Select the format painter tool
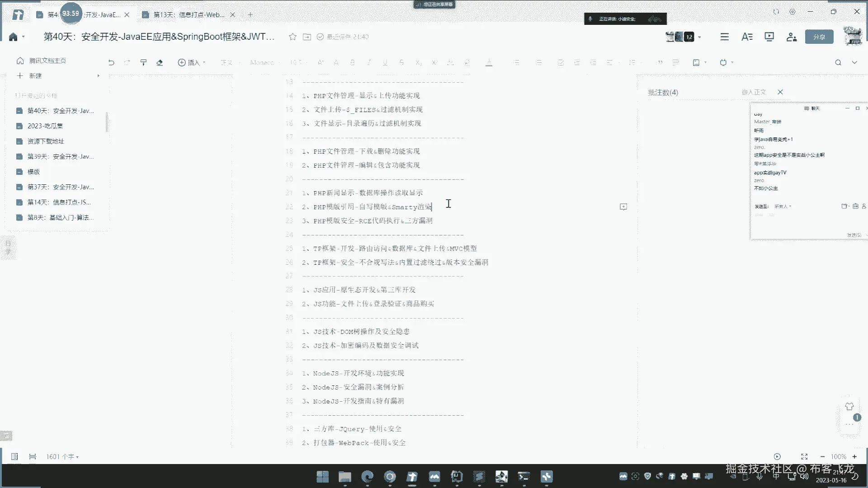868x488 pixels. pyautogui.click(x=143, y=63)
